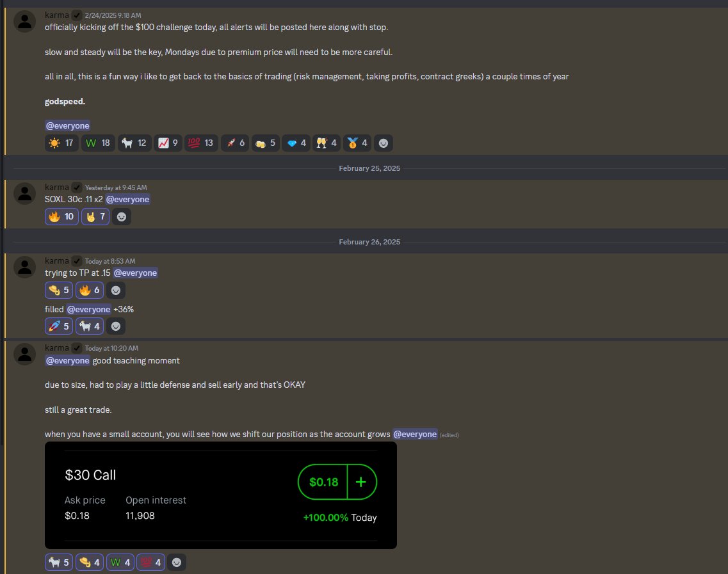Toggle the blue gem reaction showing 4

tap(296, 143)
